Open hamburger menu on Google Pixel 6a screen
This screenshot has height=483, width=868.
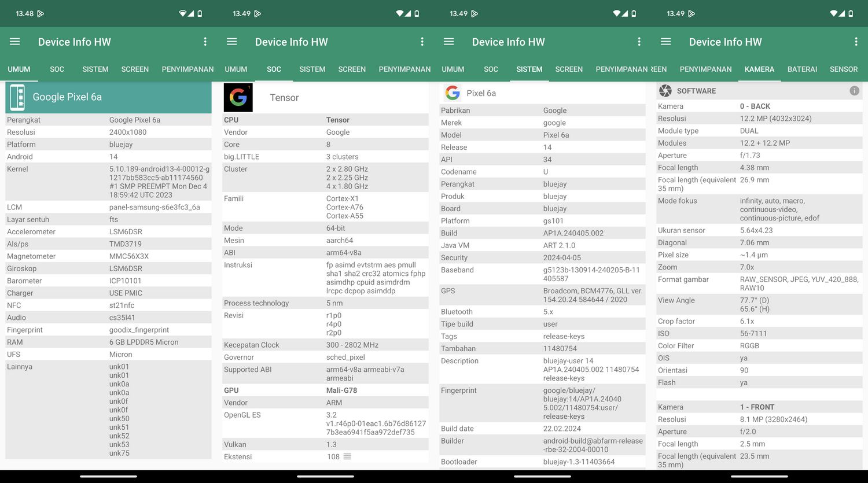(15, 42)
